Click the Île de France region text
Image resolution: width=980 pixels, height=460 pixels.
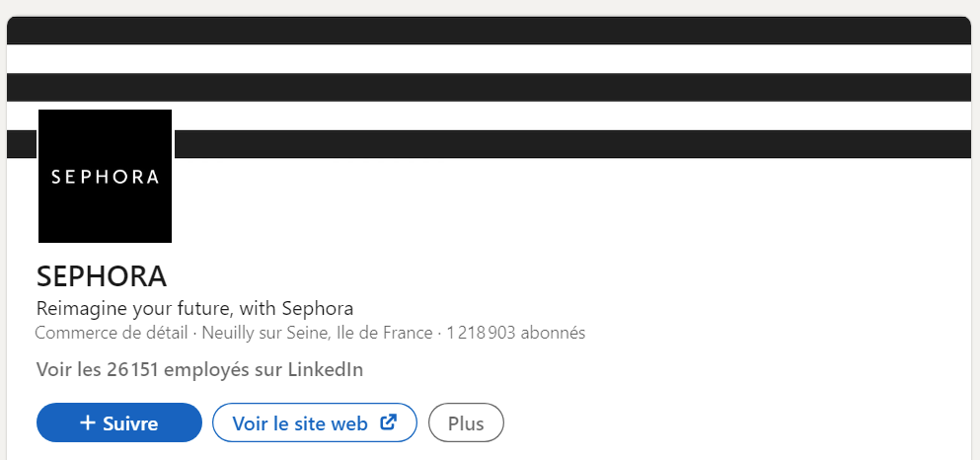pyautogui.click(x=384, y=333)
